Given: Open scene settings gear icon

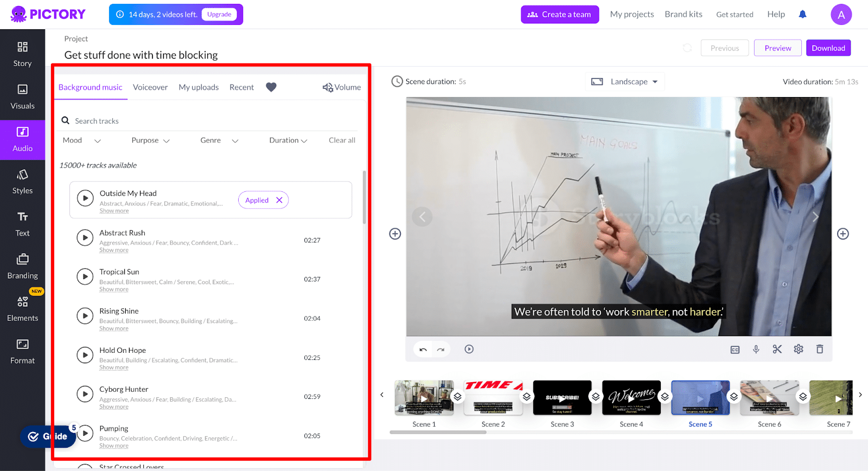Looking at the screenshot, I should pos(798,349).
